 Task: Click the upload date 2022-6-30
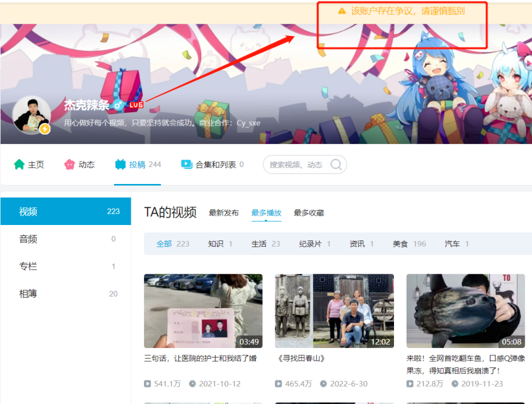point(349,383)
